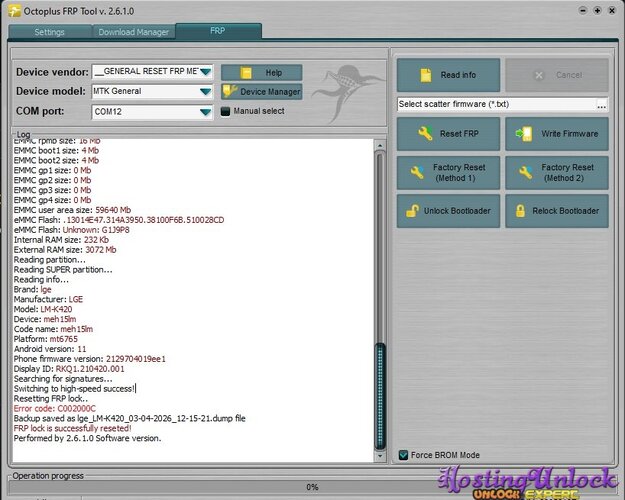Click the Help button
The image size is (625, 500).
(x=261, y=72)
